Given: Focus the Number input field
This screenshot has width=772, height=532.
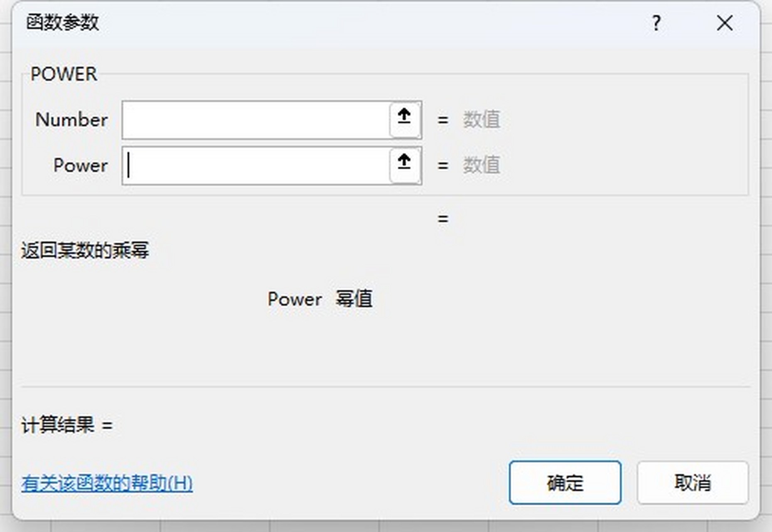Looking at the screenshot, I should (x=256, y=120).
